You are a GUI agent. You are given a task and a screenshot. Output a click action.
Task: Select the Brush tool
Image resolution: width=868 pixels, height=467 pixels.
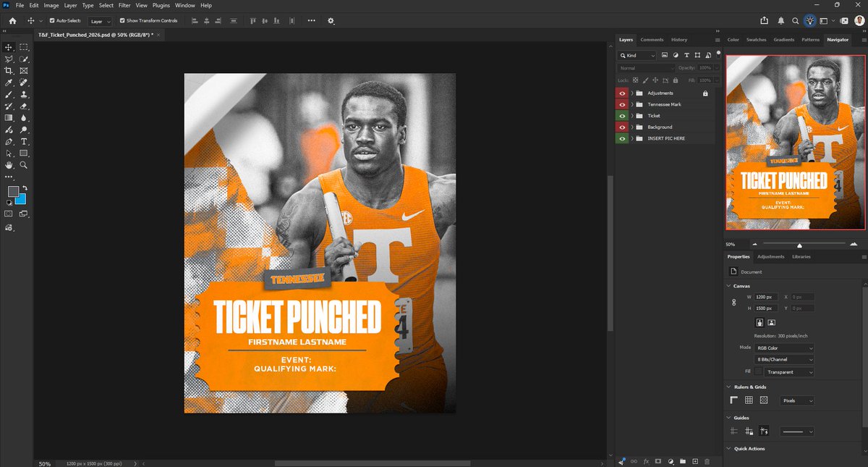coord(9,94)
